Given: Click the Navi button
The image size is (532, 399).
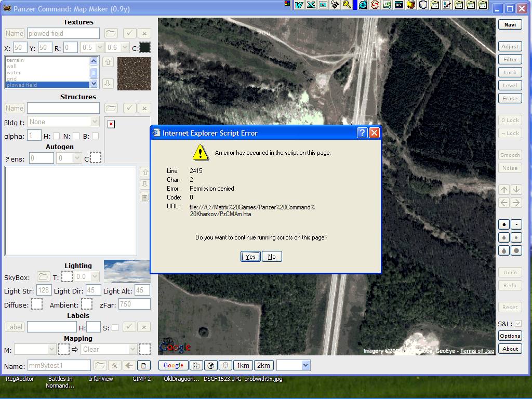Looking at the screenshot, I should point(510,24).
